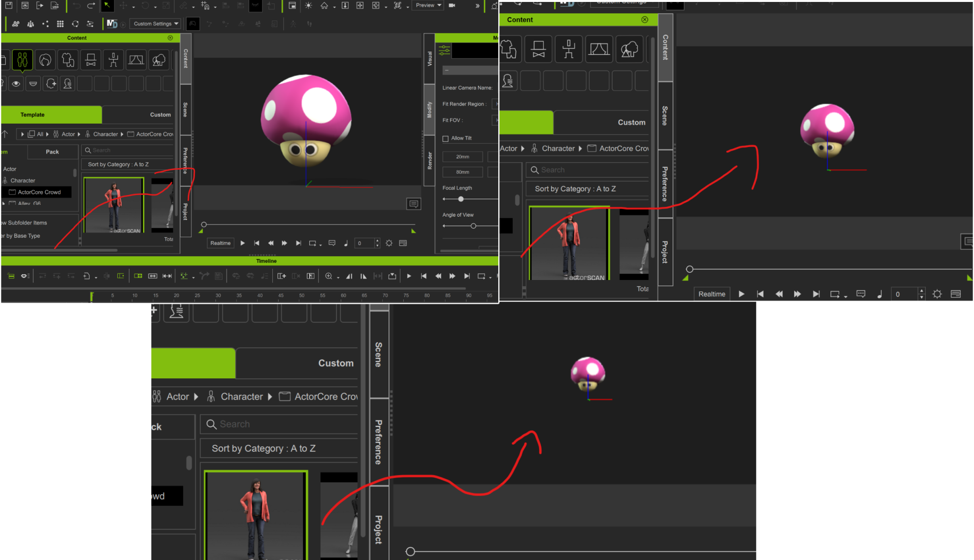Open the Render side tab
This screenshot has width=974, height=560.
click(429, 161)
